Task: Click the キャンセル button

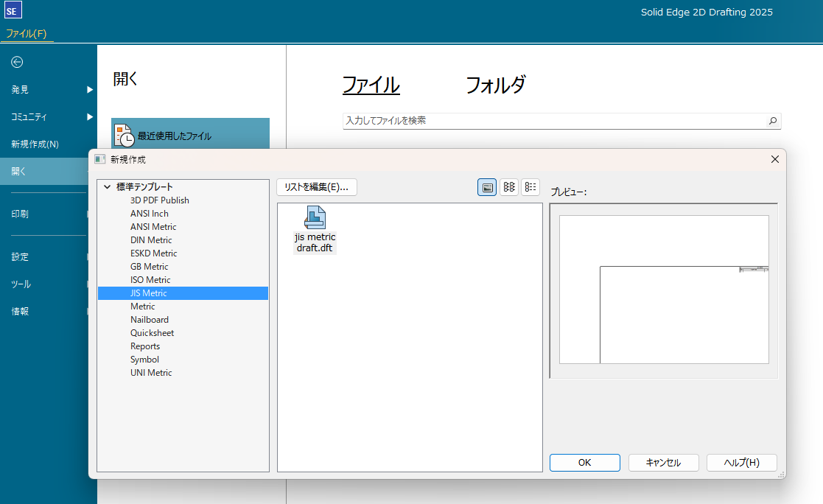Action: 663,463
